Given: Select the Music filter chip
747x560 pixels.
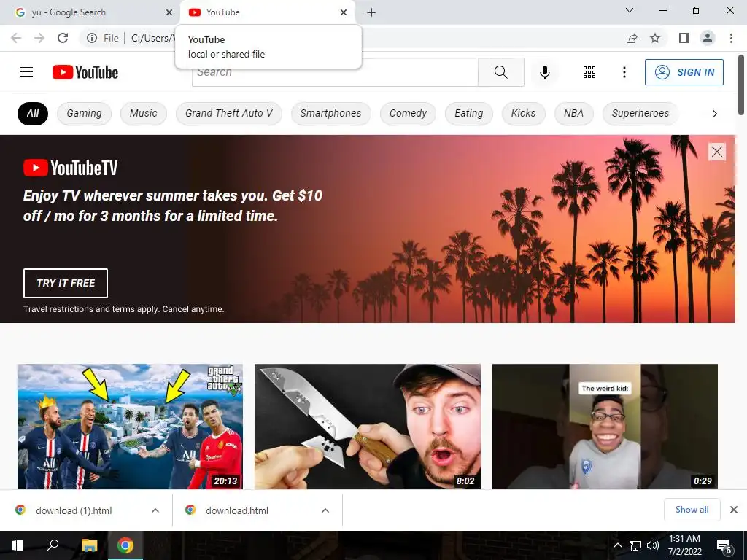Looking at the screenshot, I should click(x=144, y=113).
